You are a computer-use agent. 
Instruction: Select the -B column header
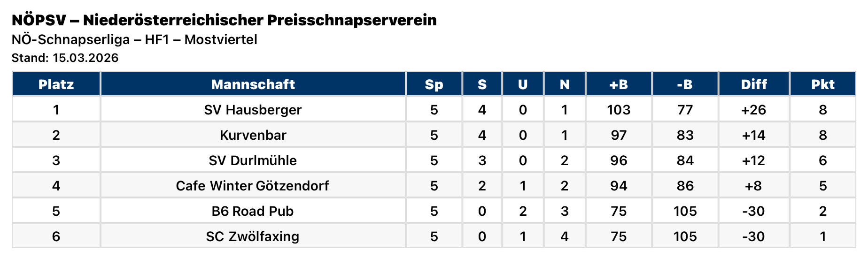pyautogui.click(x=685, y=84)
